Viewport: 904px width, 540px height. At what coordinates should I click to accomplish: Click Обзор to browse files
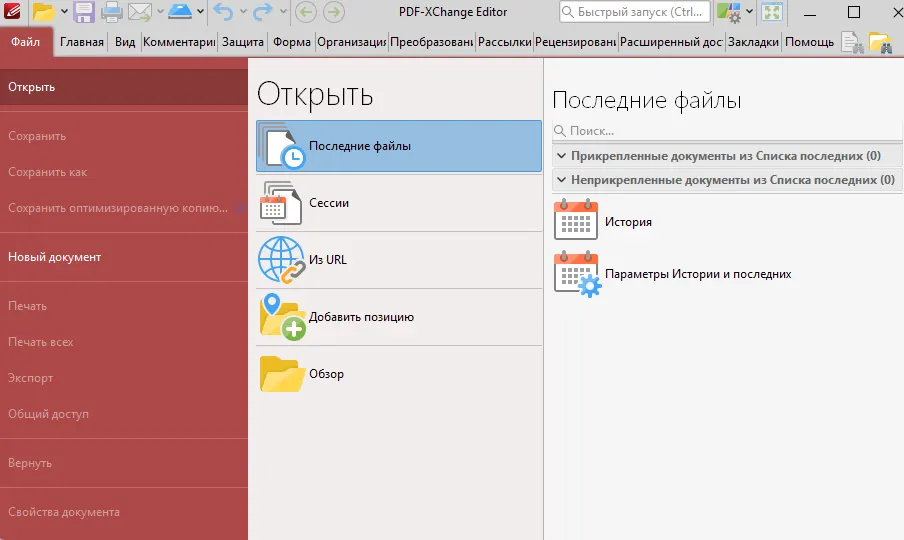tap(399, 373)
